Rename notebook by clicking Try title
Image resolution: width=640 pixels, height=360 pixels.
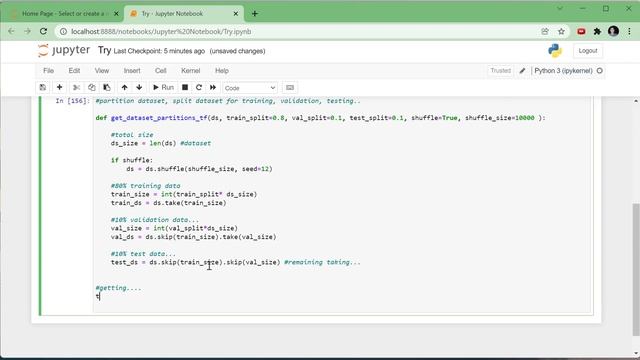click(x=104, y=50)
